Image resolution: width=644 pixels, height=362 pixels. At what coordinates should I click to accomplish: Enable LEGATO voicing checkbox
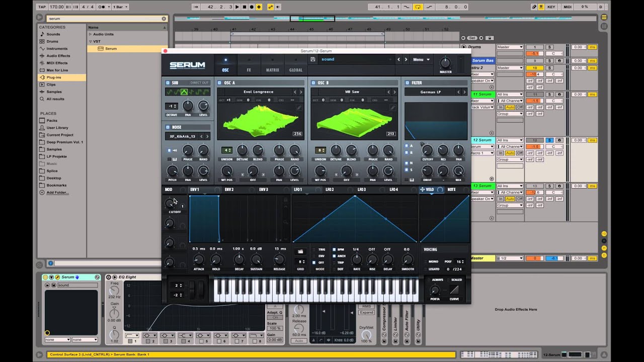(x=425, y=269)
